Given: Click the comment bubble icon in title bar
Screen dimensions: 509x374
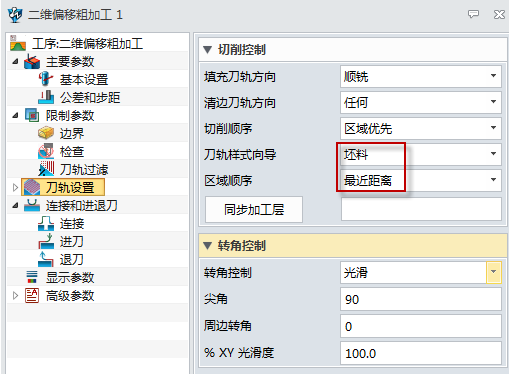Looking at the screenshot, I should tap(473, 14).
